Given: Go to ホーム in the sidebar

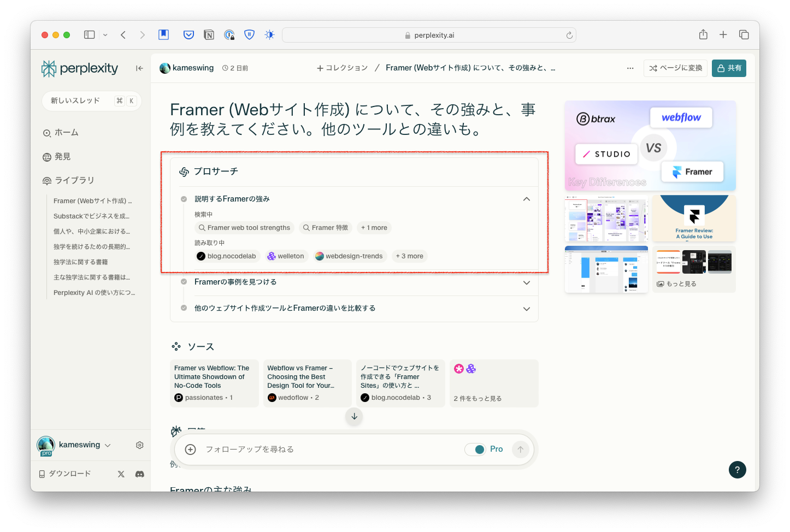Looking at the screenshot, I should point(61,133).
